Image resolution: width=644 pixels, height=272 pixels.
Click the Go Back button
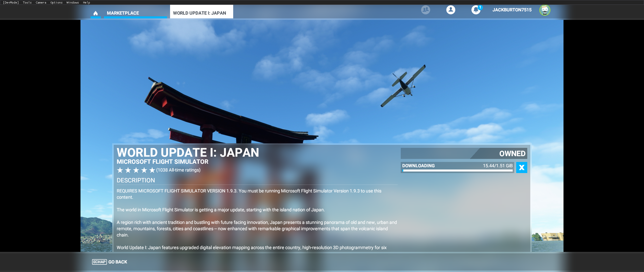tap(110, 262)
